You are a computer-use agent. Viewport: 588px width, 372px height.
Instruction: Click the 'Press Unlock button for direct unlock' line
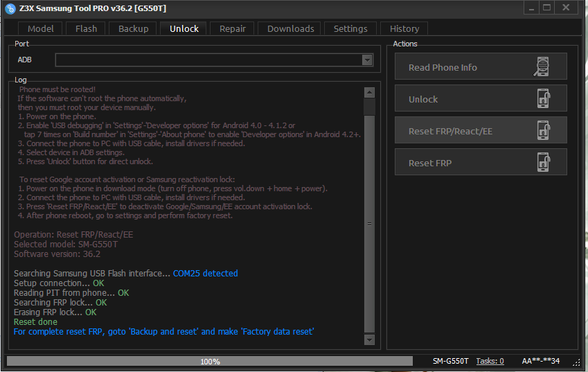[85, 161]
